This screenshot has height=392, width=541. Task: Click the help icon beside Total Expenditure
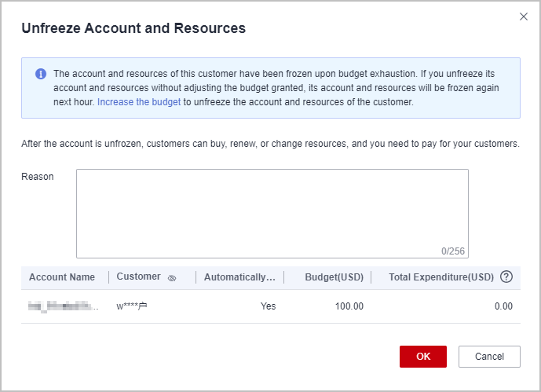coord(506,277)
